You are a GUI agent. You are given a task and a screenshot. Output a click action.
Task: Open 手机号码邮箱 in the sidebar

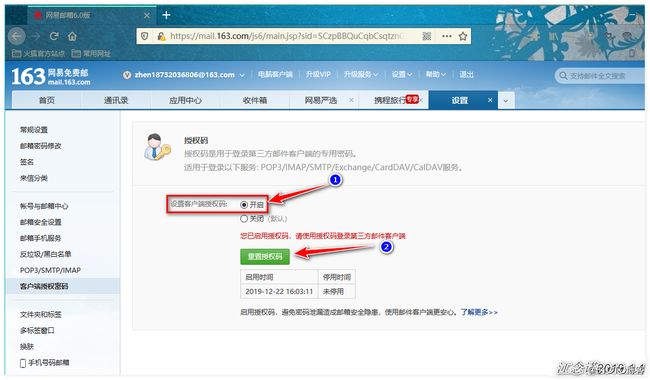point(49,363)
